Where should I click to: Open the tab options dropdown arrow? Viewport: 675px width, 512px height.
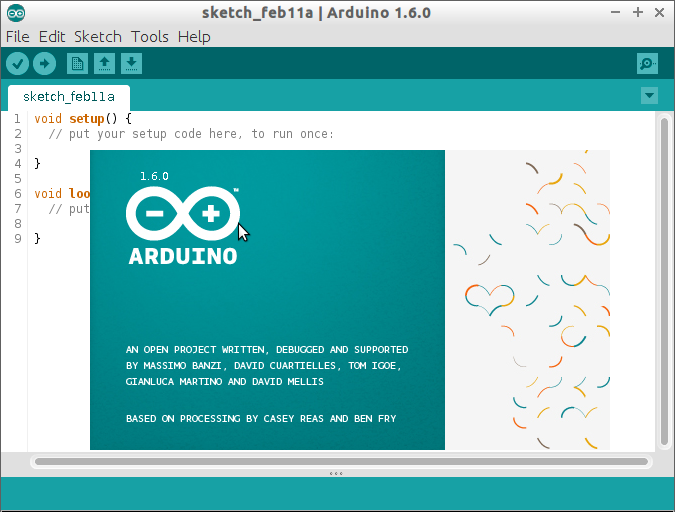pos(649,95)
